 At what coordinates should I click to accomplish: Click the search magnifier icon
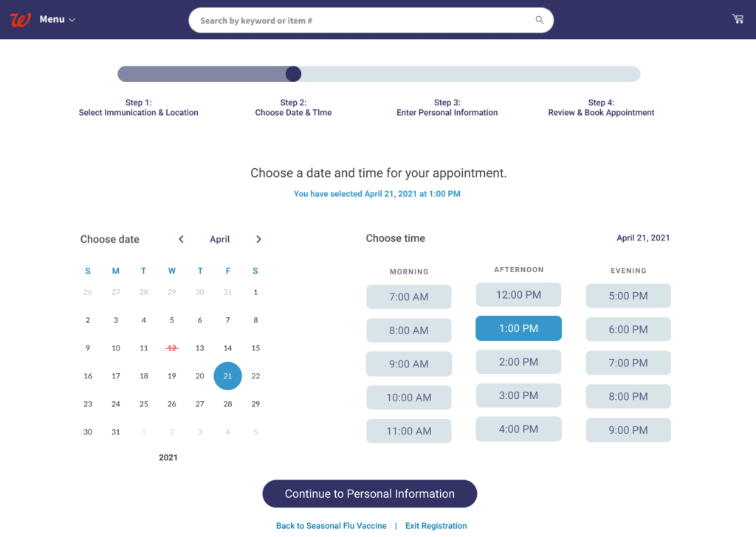click(540, 21)
